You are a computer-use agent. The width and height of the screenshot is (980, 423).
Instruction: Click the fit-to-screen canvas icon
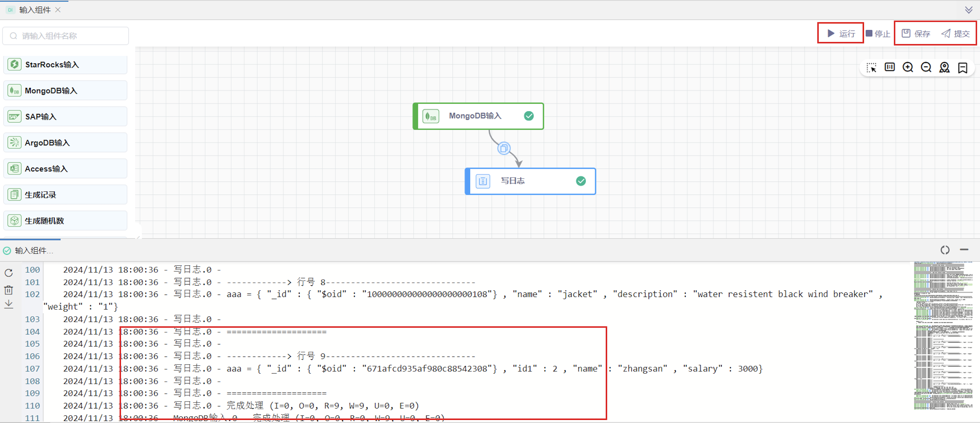tap(890, 67)
